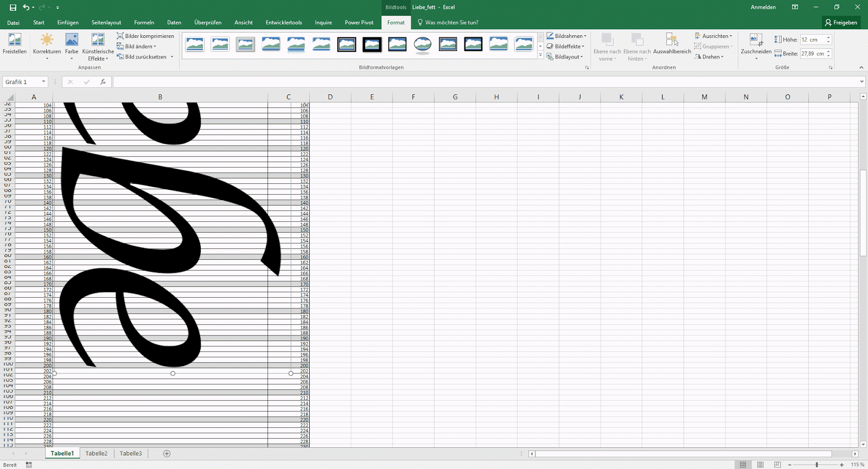Switch to the Seitenlayout tab
Screen dimensions: 868x469
pos(106,23)
